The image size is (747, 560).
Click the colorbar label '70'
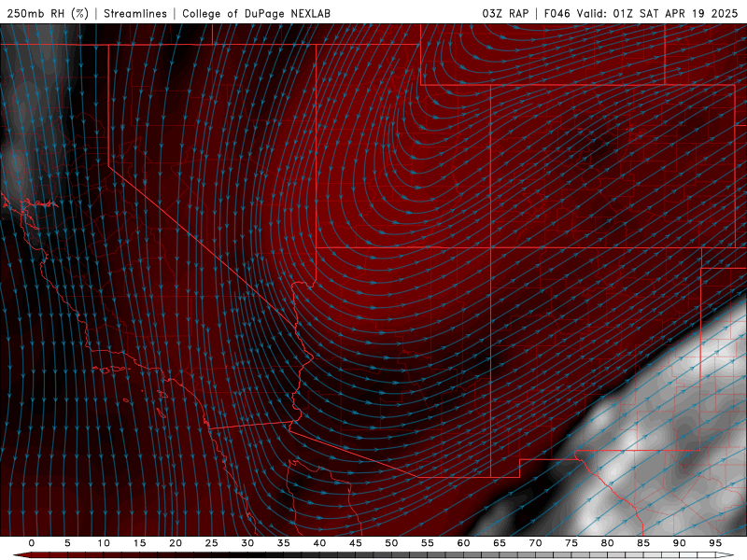click(x=535, y=543)
